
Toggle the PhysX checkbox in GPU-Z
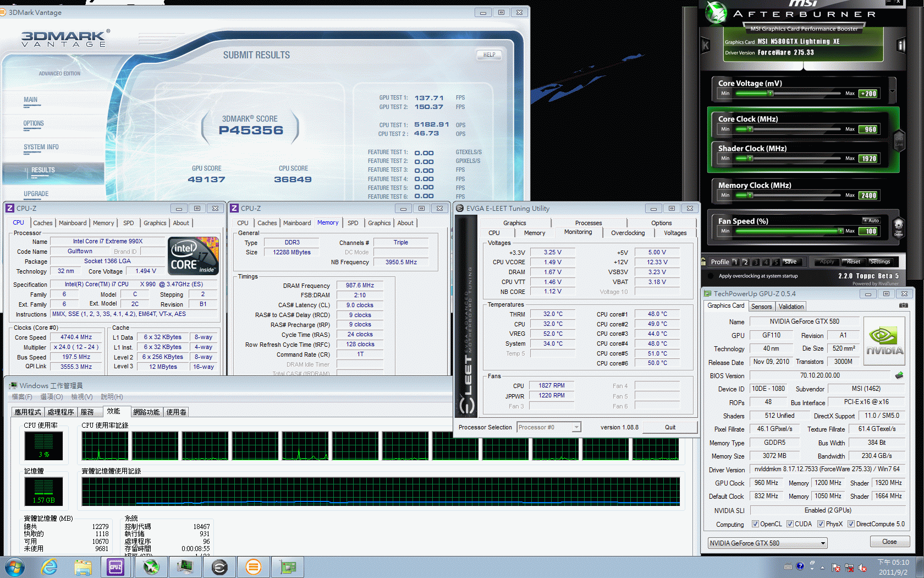821,524
